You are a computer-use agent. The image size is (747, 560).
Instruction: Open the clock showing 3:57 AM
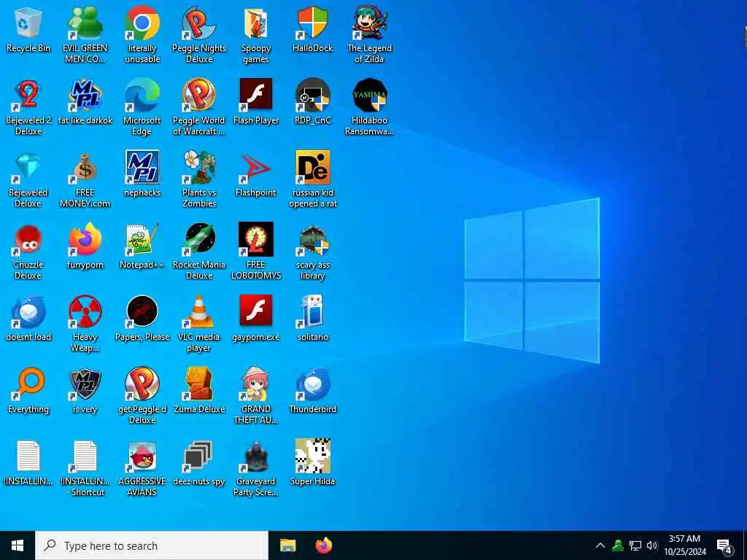click(x=684, y=545)
